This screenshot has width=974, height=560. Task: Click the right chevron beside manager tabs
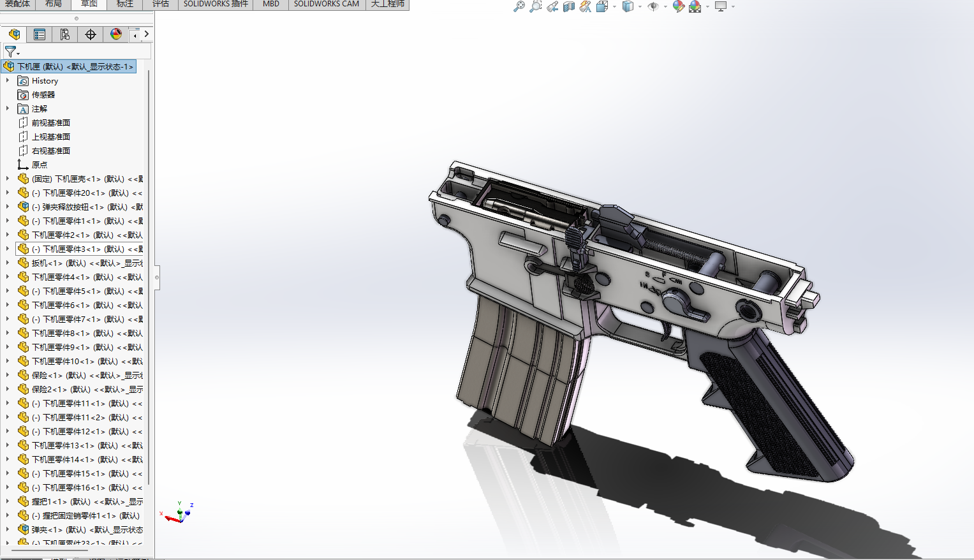pos(147,34)
